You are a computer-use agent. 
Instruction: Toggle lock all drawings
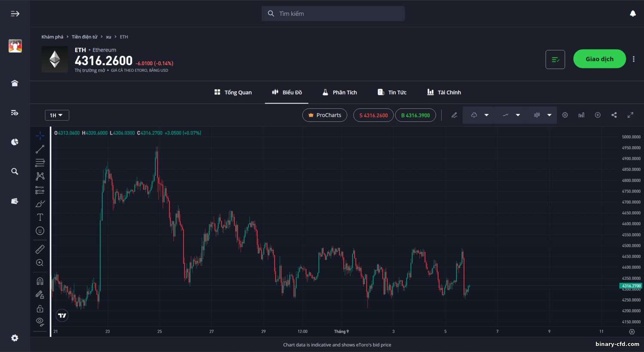[40, 309]
